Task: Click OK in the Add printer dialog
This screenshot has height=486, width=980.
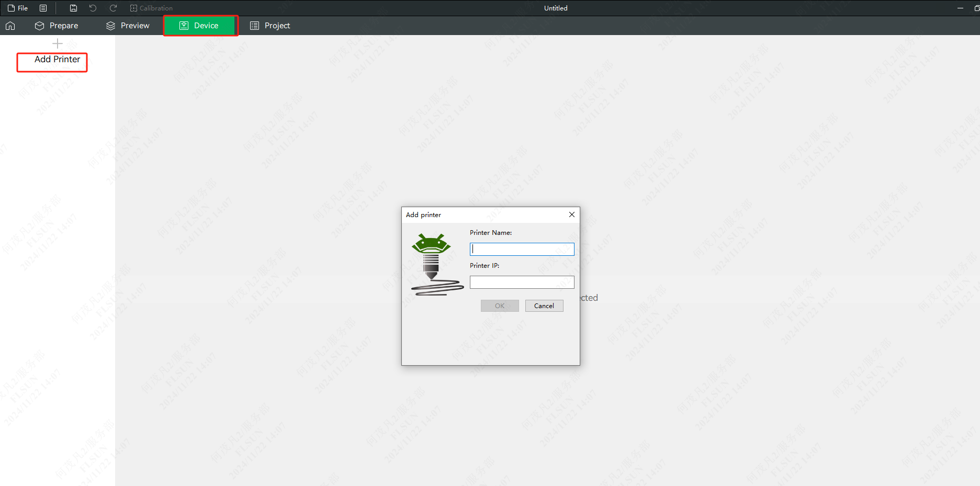Action: pos(500,306)
